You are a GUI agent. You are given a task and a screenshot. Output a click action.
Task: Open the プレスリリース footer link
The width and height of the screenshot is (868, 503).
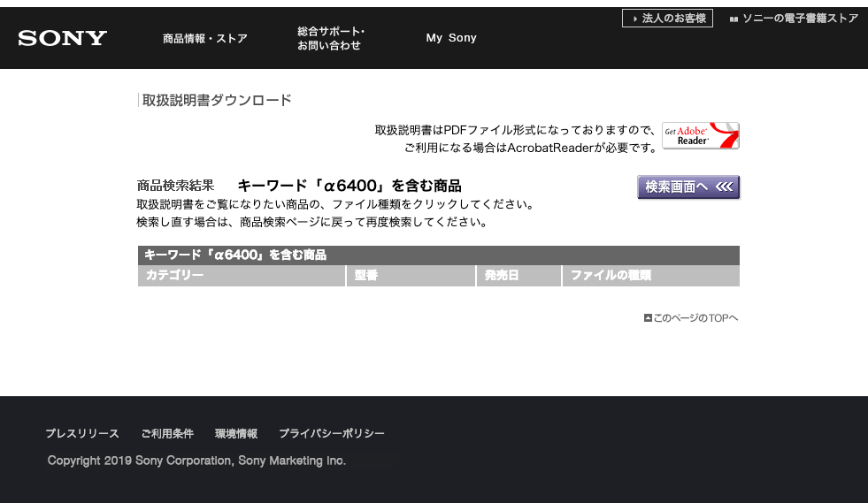pos(82,433)
